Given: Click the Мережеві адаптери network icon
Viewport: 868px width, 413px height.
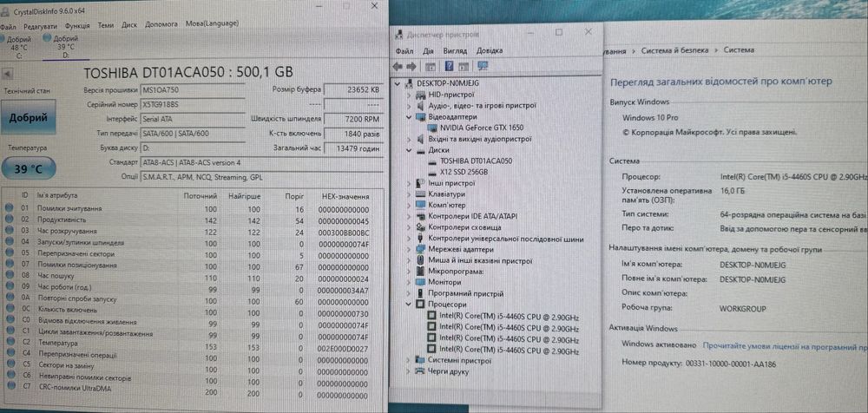Looking at the screenshot, I should [422, 250].
